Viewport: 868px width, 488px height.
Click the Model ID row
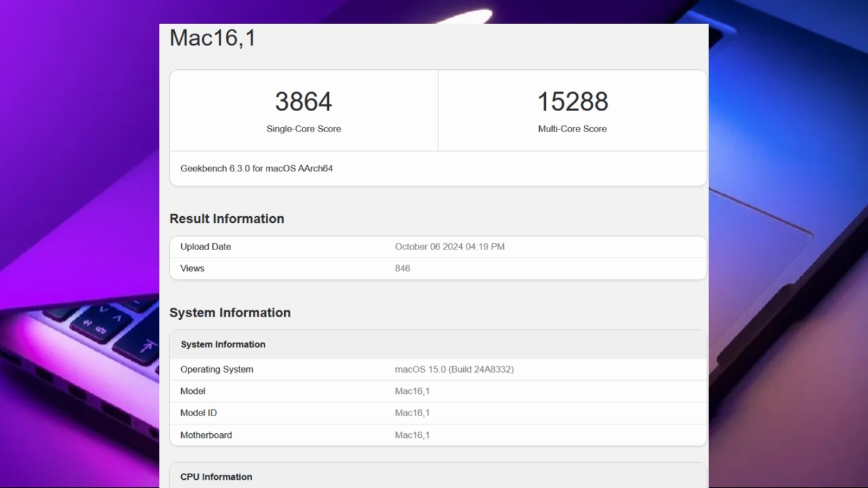tap(198, 413)
